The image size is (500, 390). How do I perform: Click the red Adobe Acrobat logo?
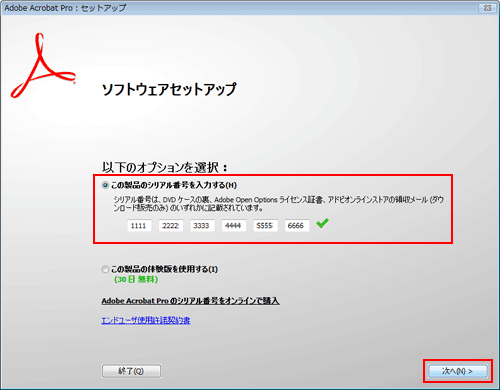pos(43,66)
